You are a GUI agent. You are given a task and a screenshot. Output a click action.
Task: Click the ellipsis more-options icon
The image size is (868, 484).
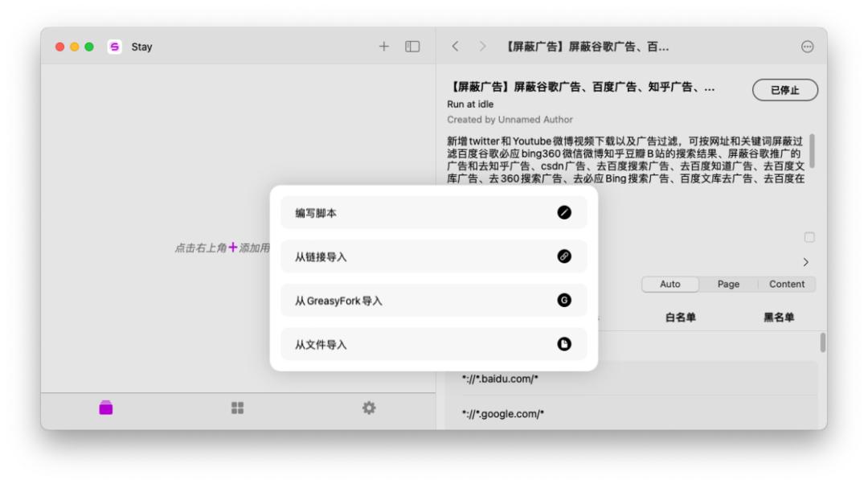tap(809, 47)
